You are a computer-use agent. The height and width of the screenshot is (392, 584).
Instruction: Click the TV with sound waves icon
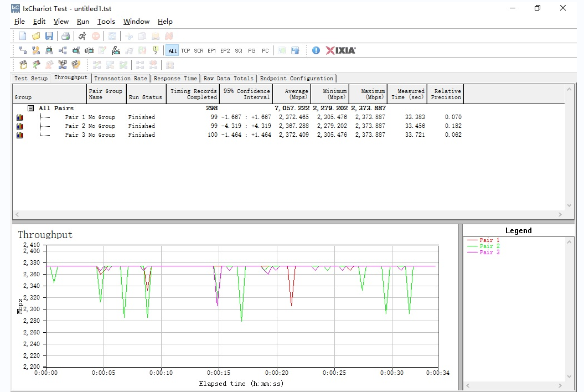(89, 50)
